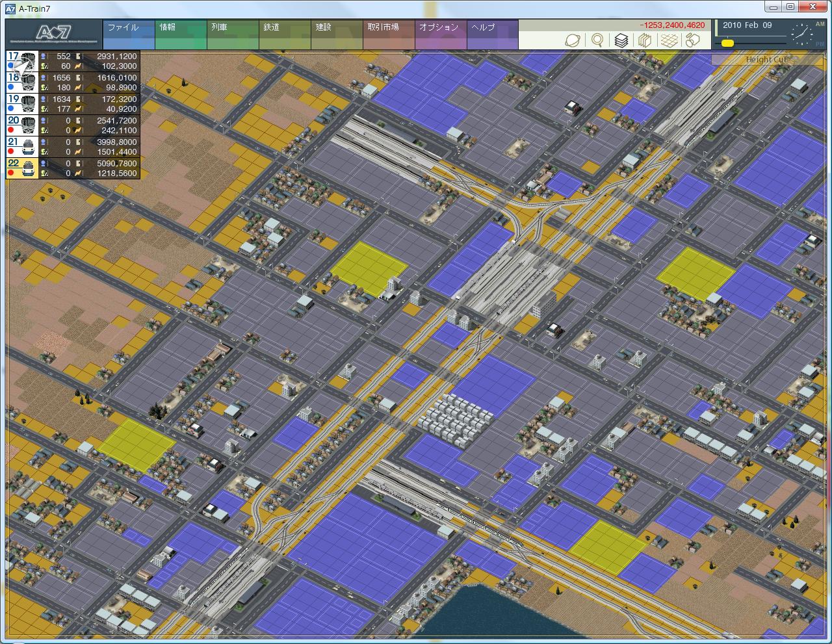
Task: Click the red funds balance -1253,2400,4620
Action: (672, 25)
